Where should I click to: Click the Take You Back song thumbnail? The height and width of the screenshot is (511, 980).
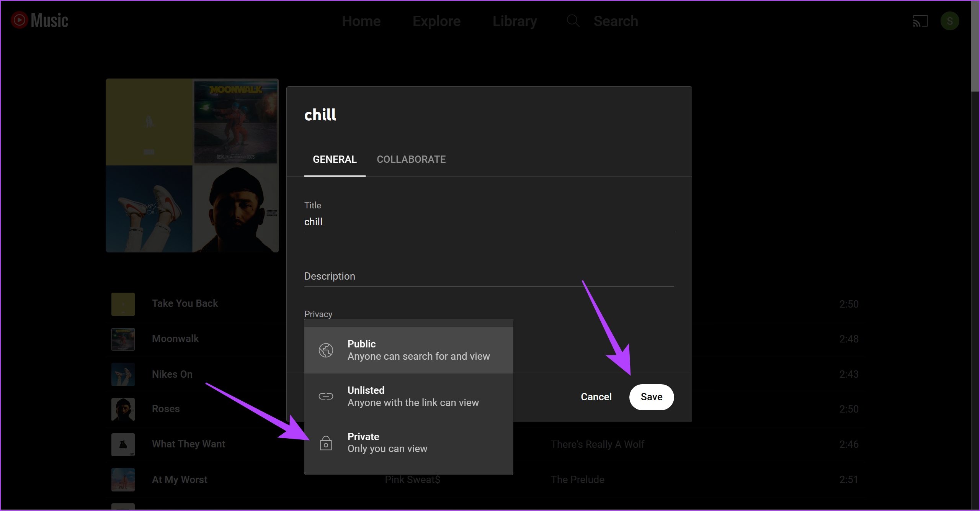click(x=123, y=304)
